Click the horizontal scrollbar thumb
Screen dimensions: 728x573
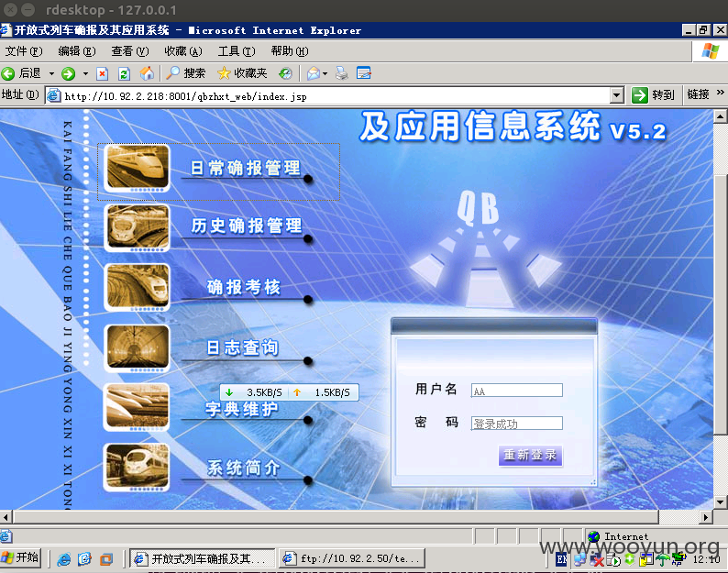(336, 517)
